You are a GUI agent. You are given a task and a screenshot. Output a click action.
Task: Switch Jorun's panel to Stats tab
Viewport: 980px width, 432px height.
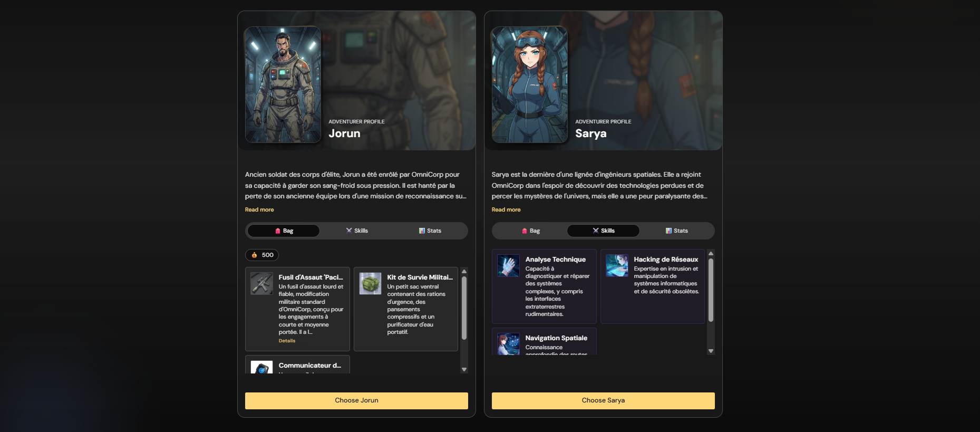[x=430, y=231]
